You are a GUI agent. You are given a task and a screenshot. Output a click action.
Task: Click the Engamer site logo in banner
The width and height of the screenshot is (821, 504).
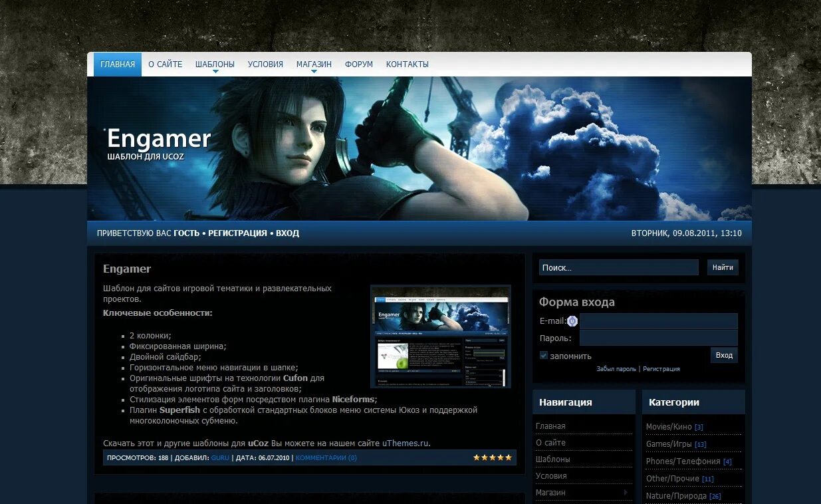159,139
